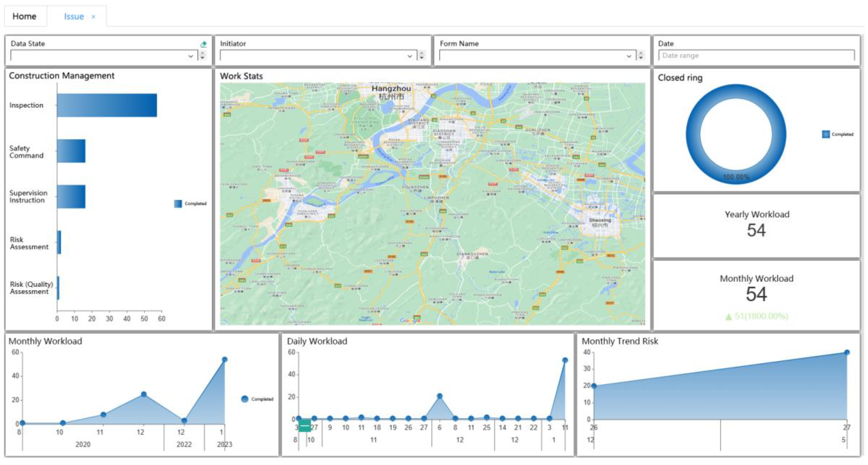Switch to the Home tab

coord(24,17)
